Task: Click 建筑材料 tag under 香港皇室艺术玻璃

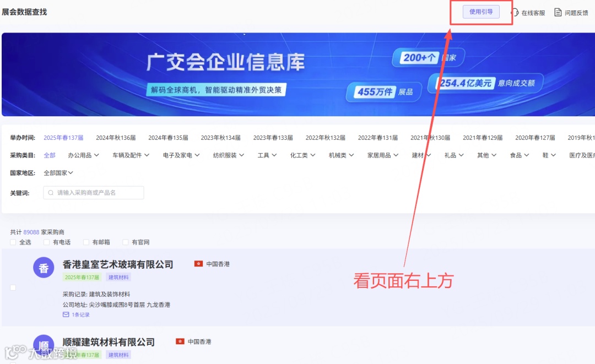Action: click(x=118, y=277)
